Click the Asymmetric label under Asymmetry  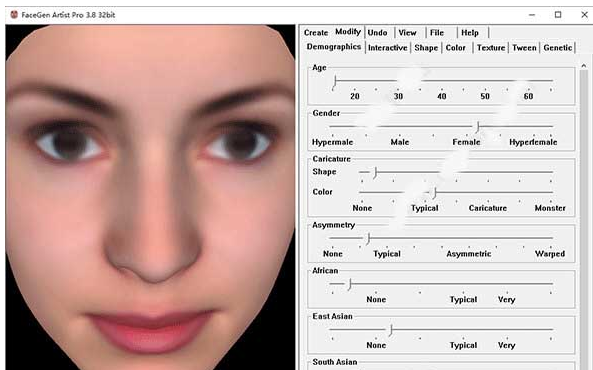(x=469, y=254)
